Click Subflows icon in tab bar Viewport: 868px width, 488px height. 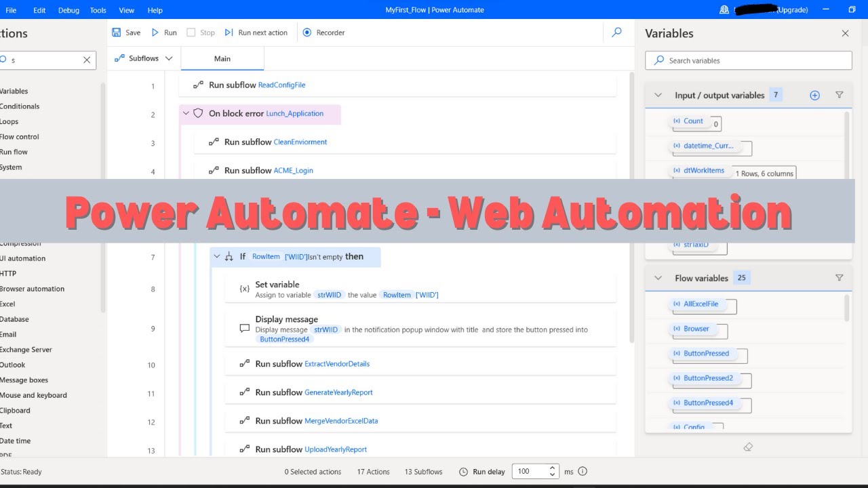(x=119, y=58)
